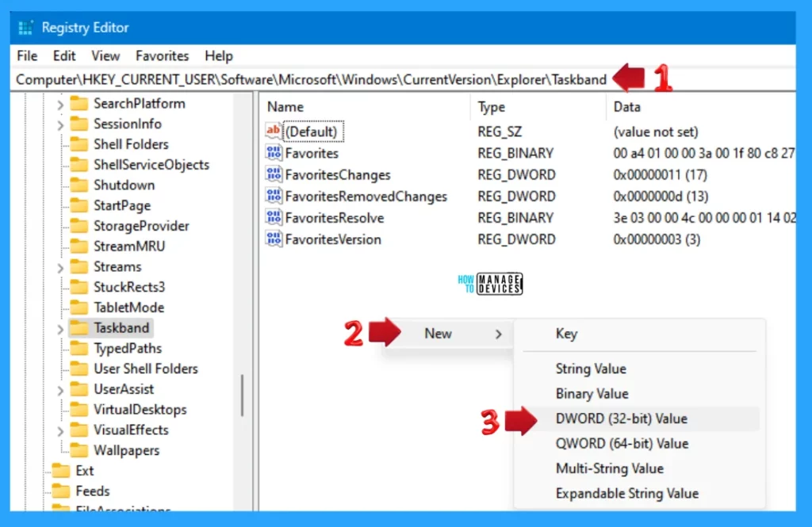
Task: Expand the UserAssist key
Action: pyautogui.click(x=60, y=390)
